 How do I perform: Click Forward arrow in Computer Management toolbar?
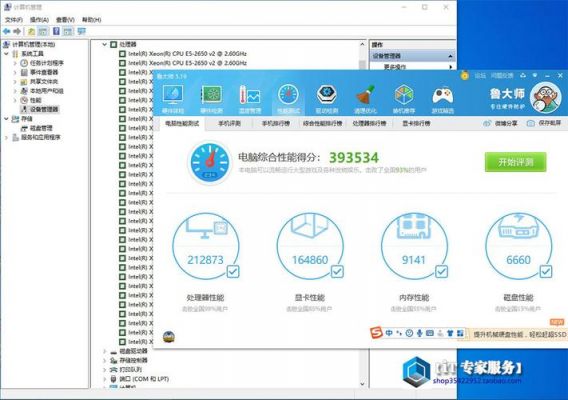point(17,32)
